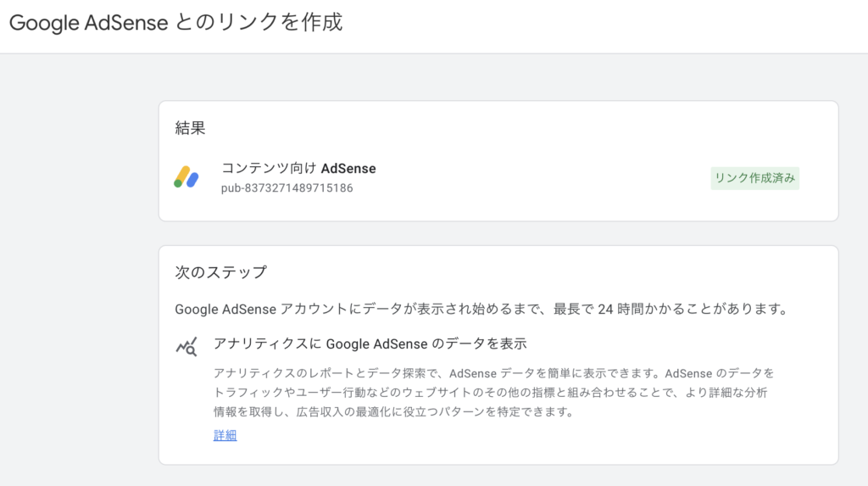Click the page title Google AdSense とのリンクを作成
Viewport: 868px width, 486px height.
click(x=175, y=23)
